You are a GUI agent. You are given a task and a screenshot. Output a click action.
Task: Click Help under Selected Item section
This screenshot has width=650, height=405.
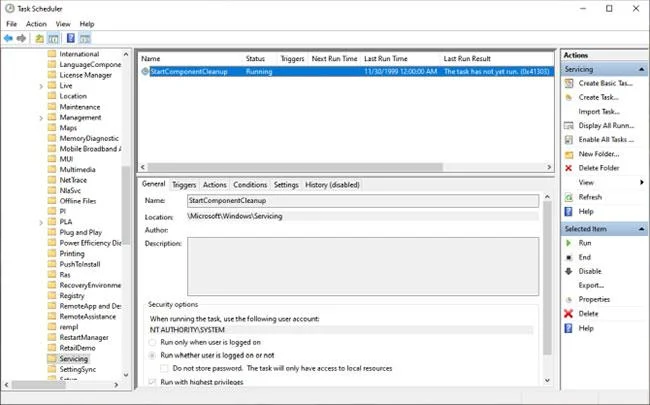coord(586,328)
